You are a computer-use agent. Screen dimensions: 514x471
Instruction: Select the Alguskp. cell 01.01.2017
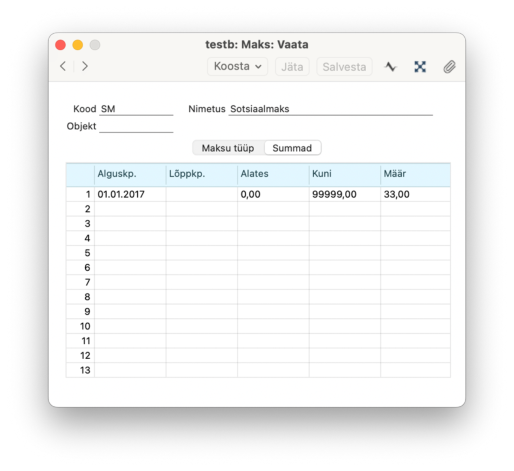pos(130,194)
